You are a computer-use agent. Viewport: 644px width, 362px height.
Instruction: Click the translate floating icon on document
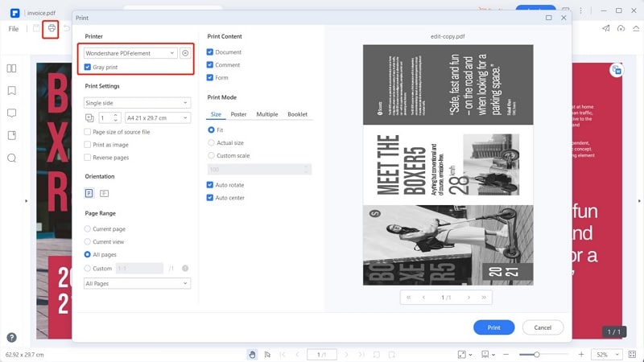(x=617, y=70)
